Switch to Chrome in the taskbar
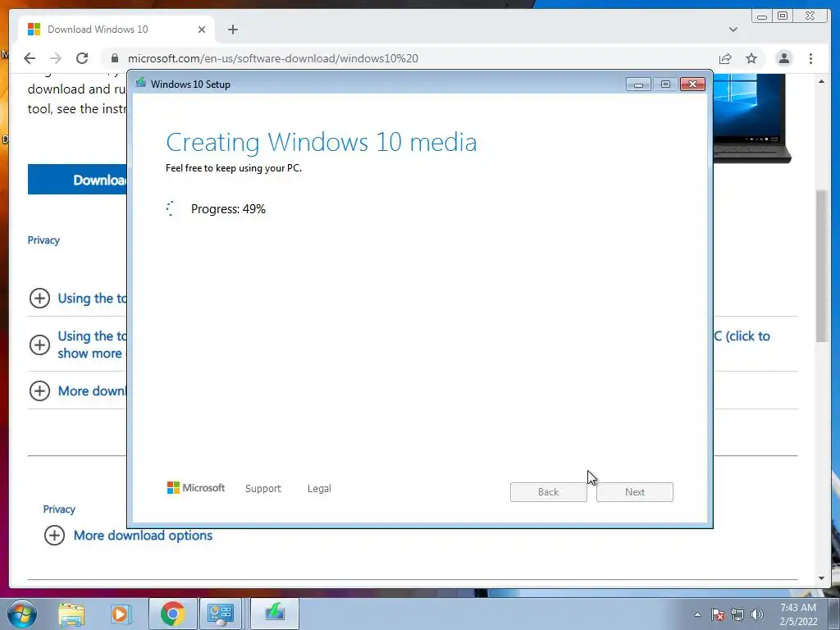The height and width of the screenshot is (630, 840). (172, 614)
